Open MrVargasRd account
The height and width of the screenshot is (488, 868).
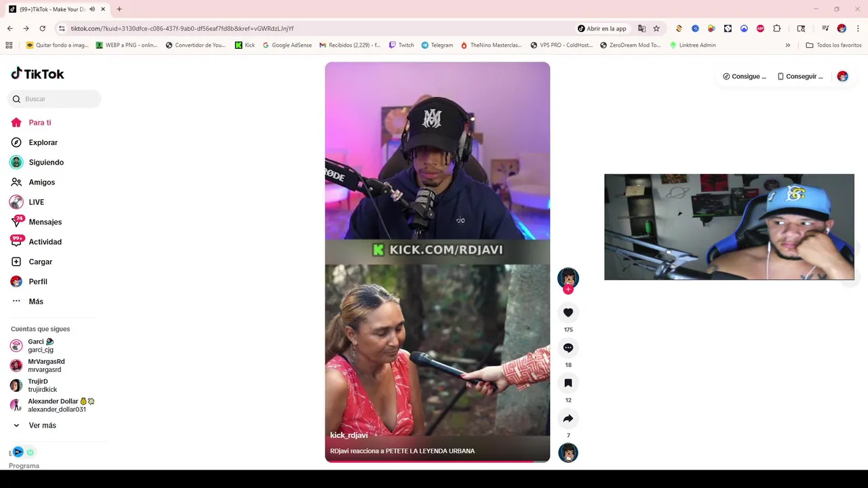[x=46, y=365]
